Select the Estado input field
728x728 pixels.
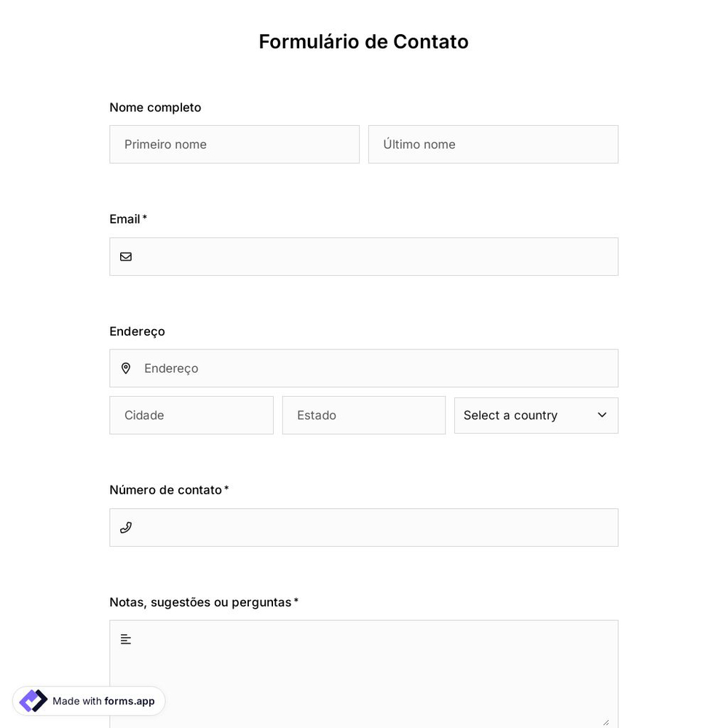point(363,415)
